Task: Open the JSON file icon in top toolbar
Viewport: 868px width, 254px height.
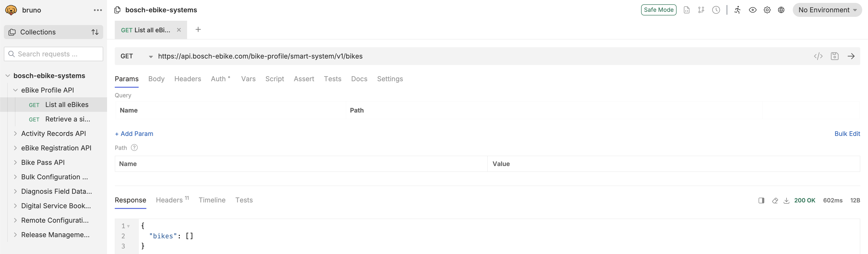Action: point(686,10)
